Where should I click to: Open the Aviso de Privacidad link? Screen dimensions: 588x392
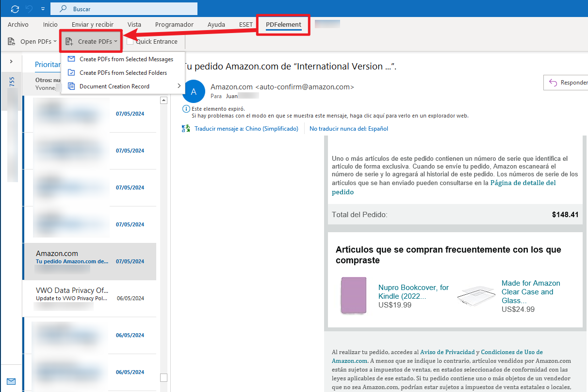click(x=447, y=352)
